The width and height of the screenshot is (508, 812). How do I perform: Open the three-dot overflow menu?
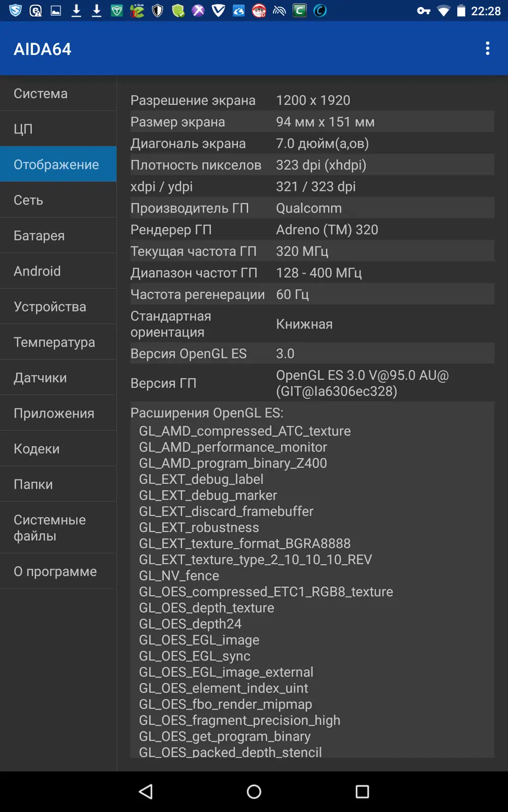pos(487,49)
